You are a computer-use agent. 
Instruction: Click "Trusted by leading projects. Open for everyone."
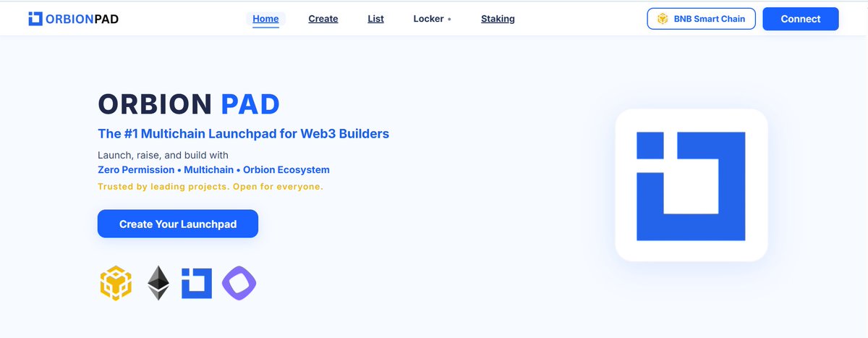tap(210, 187)
